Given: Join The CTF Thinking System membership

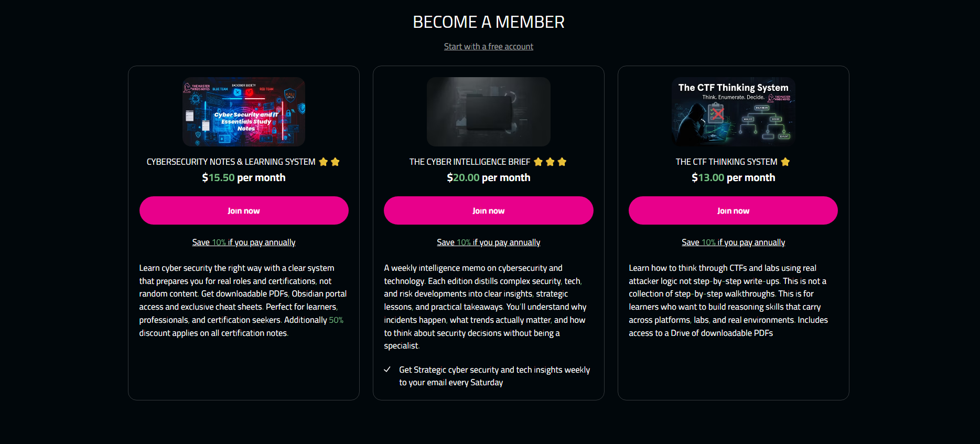Looking at the screenshot, I should 733,210.
